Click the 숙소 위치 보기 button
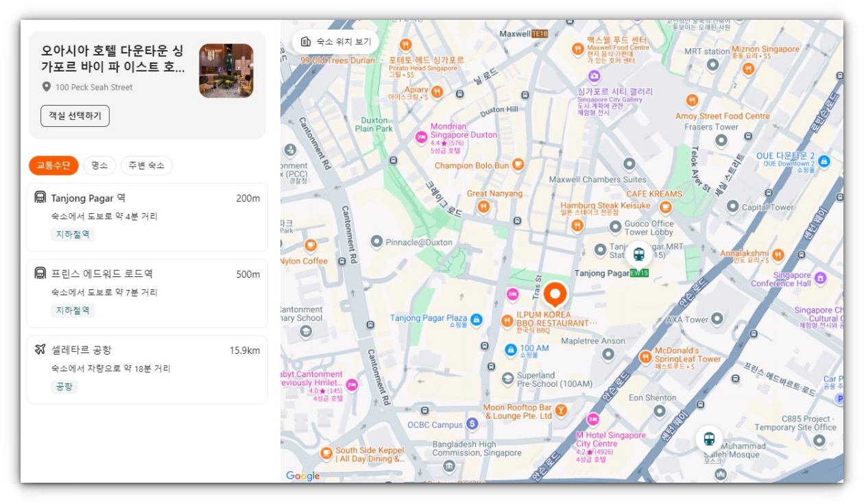Image resolution: width=864 pixels, height=504 pixels. 336,42
